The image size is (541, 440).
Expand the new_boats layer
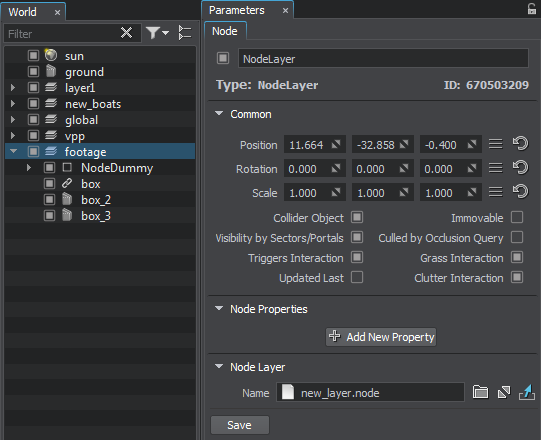13,104
